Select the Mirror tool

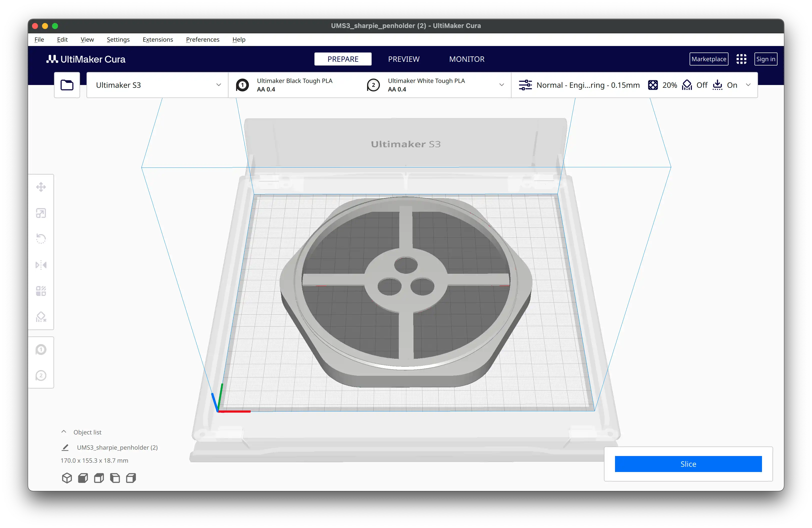(41, 265)
